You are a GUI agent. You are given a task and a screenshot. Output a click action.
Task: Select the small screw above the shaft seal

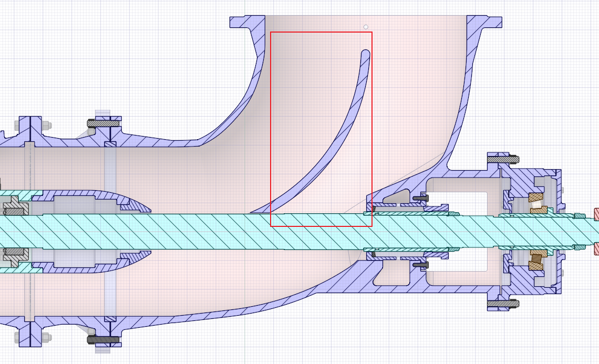(x=420, y=198)
